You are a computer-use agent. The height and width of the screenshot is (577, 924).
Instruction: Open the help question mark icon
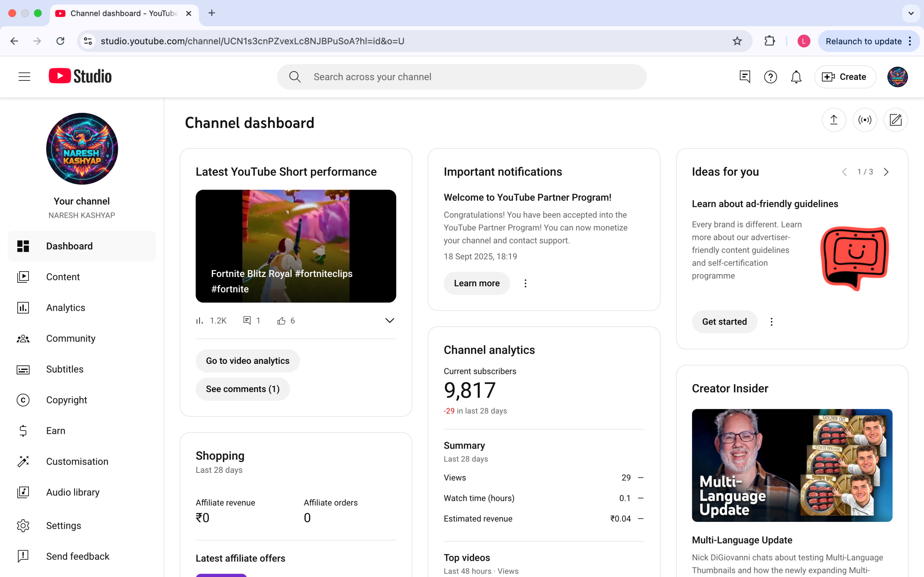pos(770,77)
